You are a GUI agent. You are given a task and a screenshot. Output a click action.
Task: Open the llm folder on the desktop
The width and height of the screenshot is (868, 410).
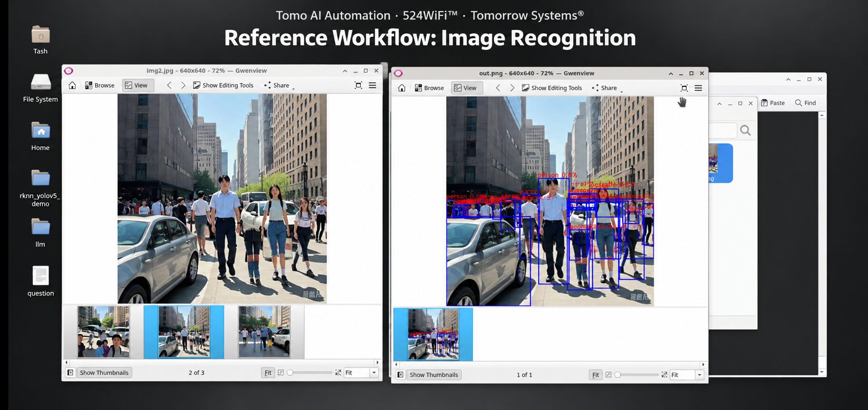pyautogui.click(x=40, y=233)
